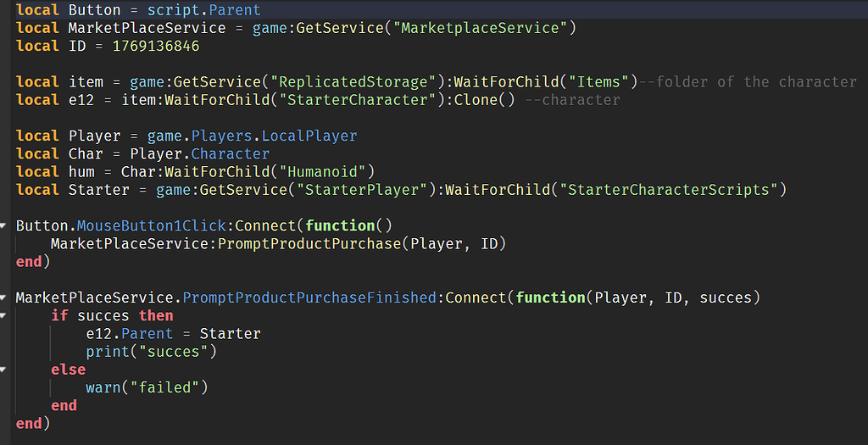This screenshot has width=868, height=445.
Task: Collapse the 'else' block fold arrow
Action: [x=3, y=370]
